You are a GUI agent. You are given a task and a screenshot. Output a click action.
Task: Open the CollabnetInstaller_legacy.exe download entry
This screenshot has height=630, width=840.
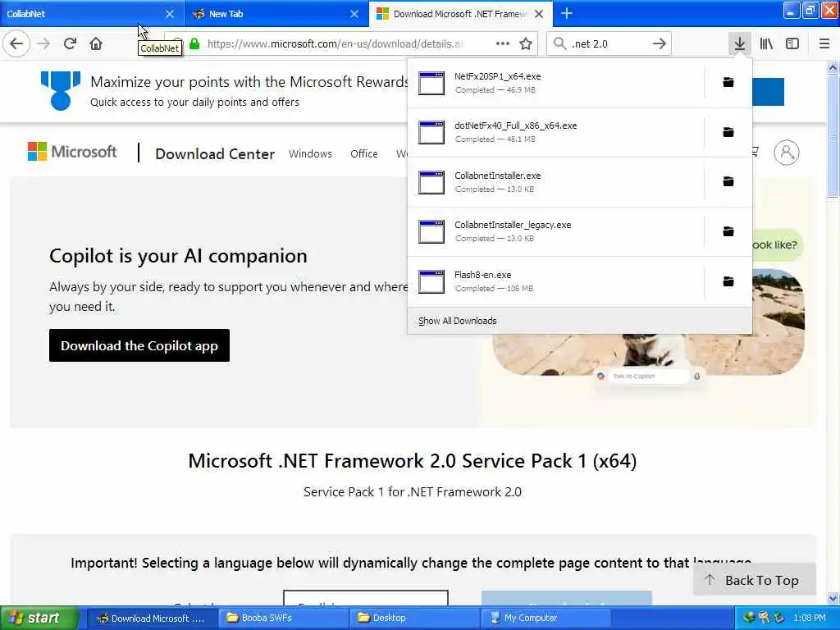555,231
